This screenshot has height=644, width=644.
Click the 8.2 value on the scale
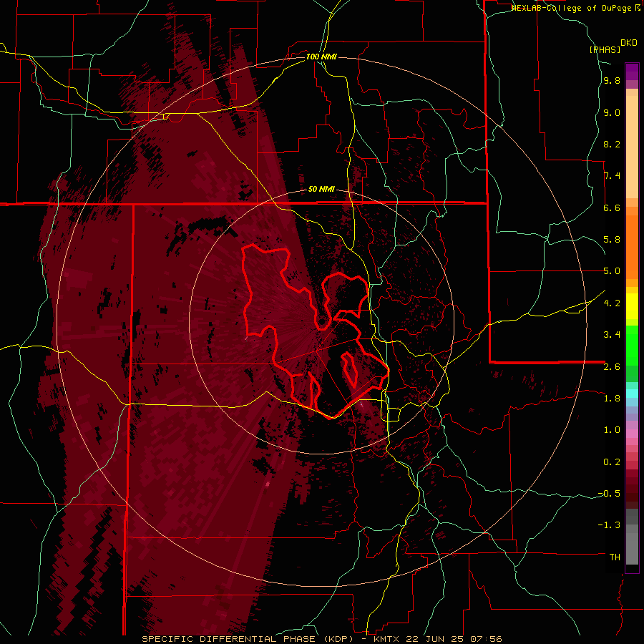coord(612,145)
